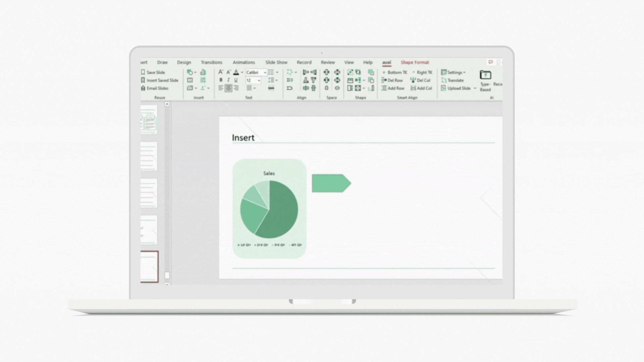Open the font color swatch A

click(236, 72)
